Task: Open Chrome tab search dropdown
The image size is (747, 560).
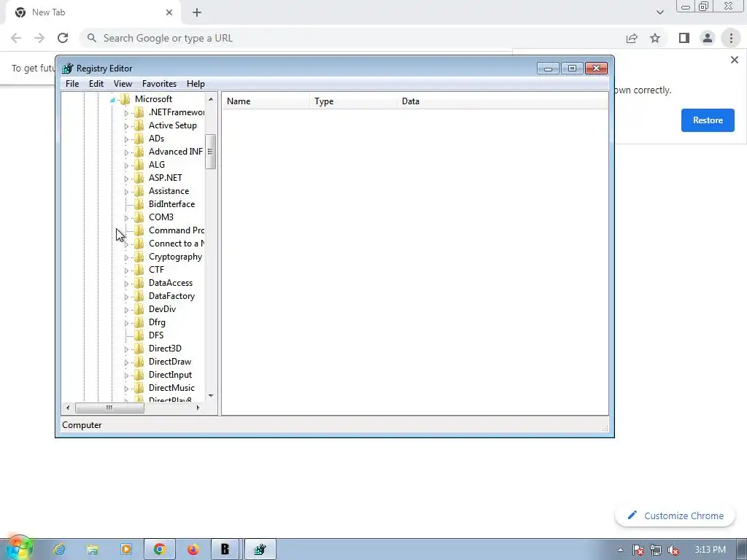Action: point(659,12)
